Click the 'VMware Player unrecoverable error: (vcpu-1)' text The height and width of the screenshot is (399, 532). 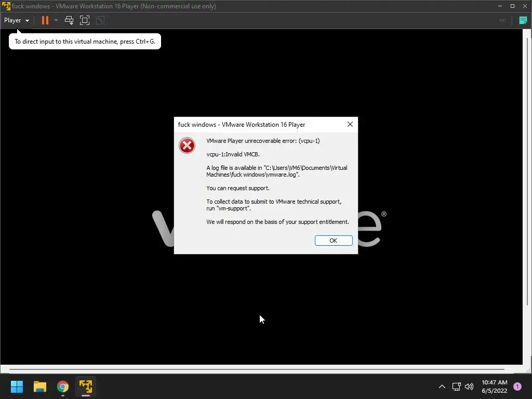point(263,141)
